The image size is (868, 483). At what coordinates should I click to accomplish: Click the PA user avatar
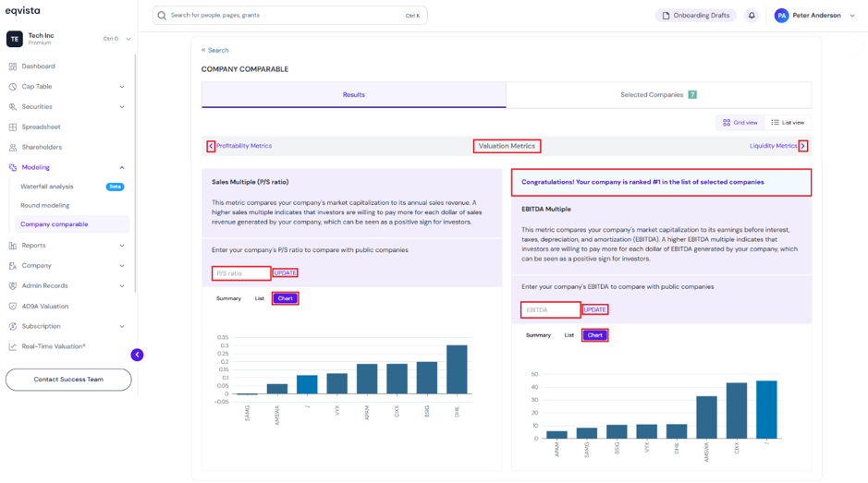[781, 16]
